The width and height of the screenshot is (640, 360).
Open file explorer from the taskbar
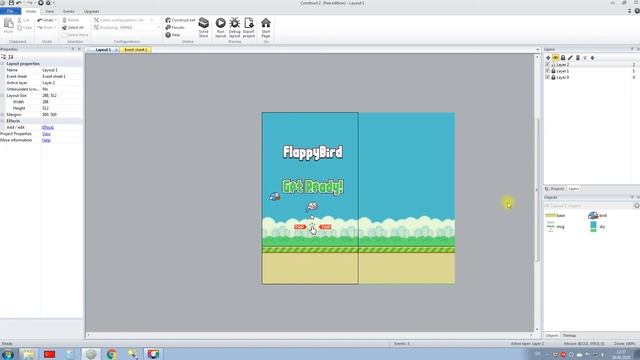click(29, 354)
